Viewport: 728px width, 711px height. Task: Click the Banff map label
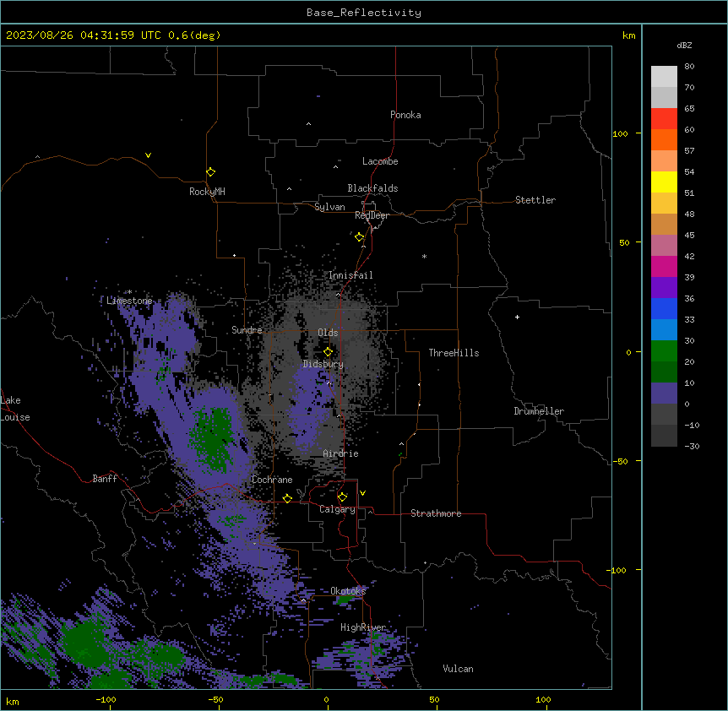[x=105, y=479]
